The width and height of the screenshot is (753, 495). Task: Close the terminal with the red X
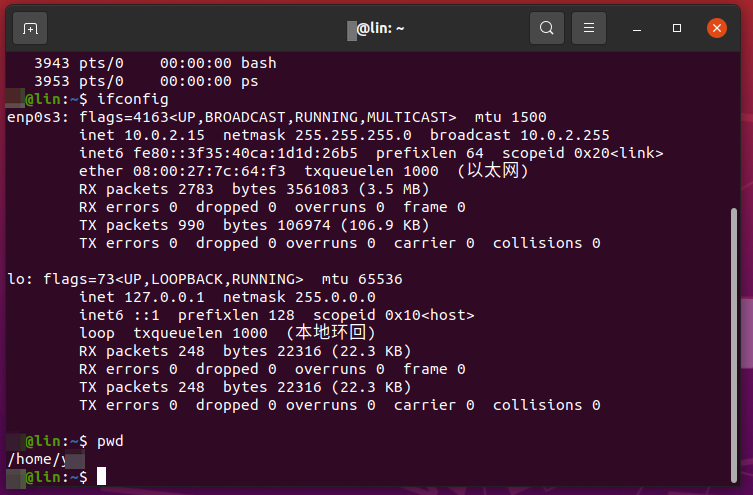717,28
